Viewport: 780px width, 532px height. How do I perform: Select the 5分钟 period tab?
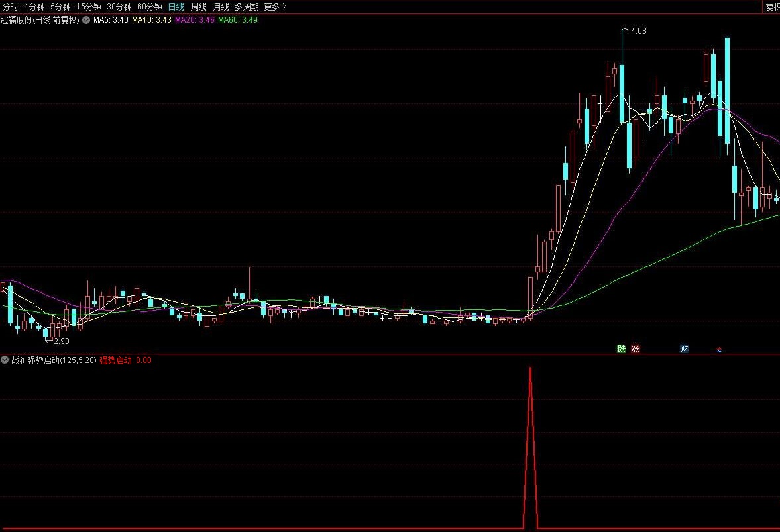pos(60,7)
